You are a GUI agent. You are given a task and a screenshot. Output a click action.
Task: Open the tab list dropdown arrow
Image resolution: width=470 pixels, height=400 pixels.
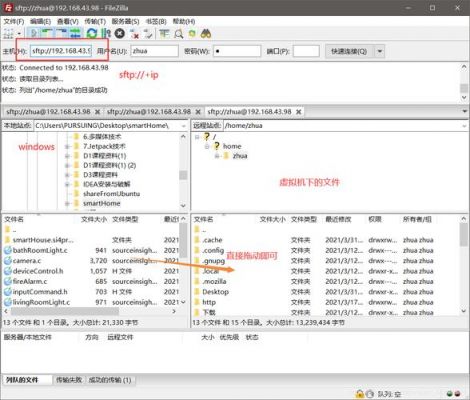465,111
